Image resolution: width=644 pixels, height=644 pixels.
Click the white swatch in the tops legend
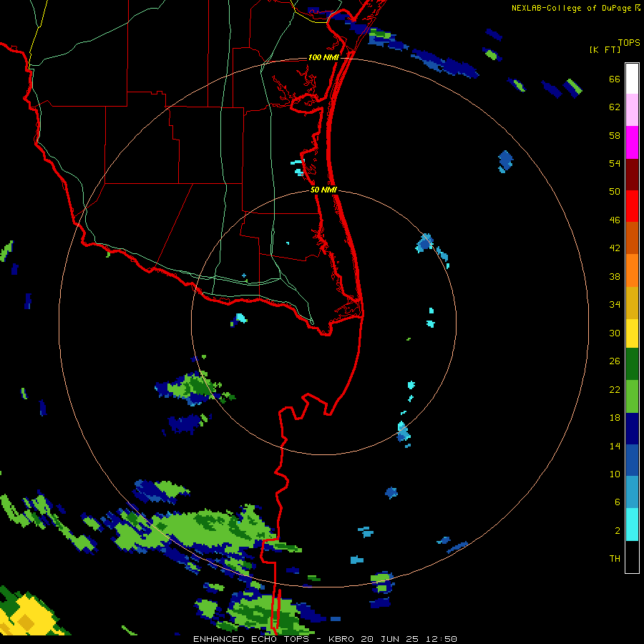coord(632,79)
